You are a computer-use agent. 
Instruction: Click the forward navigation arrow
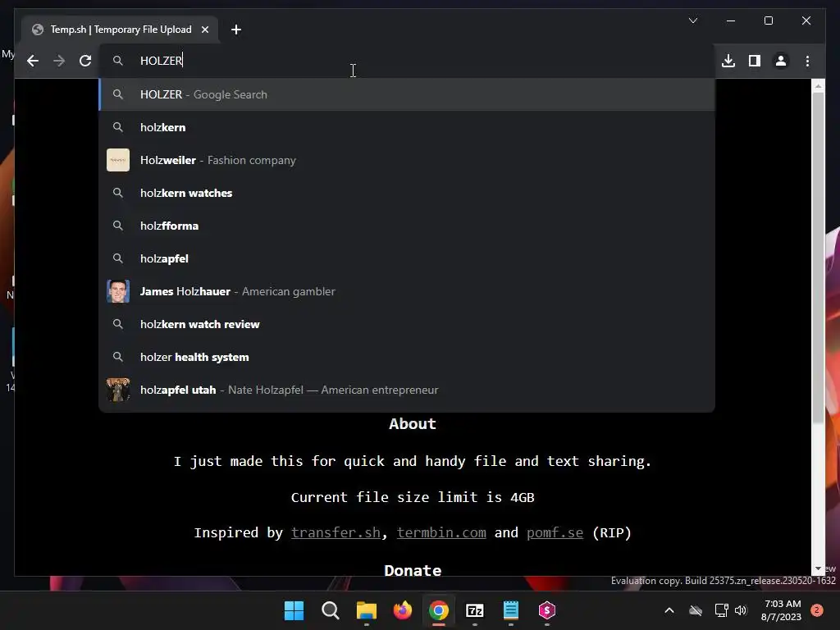click(59, 61)
